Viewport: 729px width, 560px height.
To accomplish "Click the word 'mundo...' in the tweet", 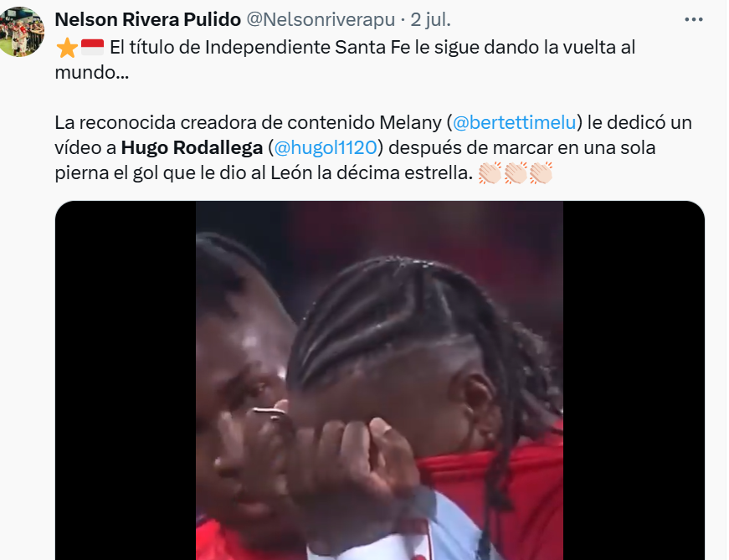I will [92, 73].
